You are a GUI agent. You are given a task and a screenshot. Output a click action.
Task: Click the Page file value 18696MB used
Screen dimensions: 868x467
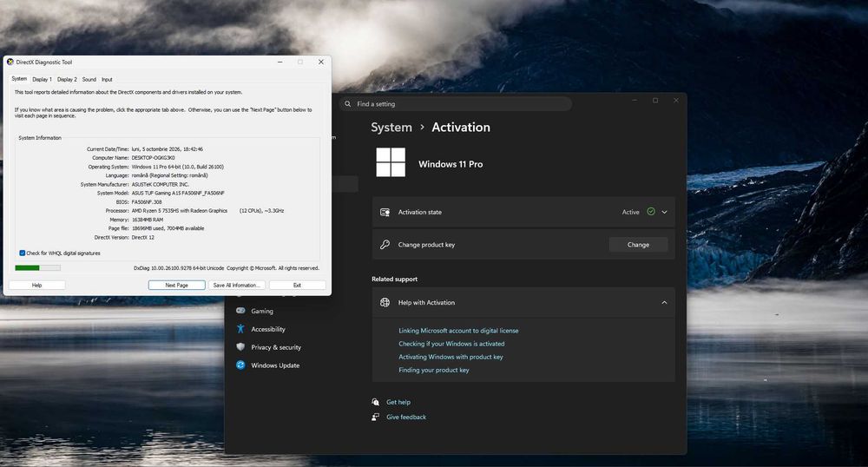168,228
